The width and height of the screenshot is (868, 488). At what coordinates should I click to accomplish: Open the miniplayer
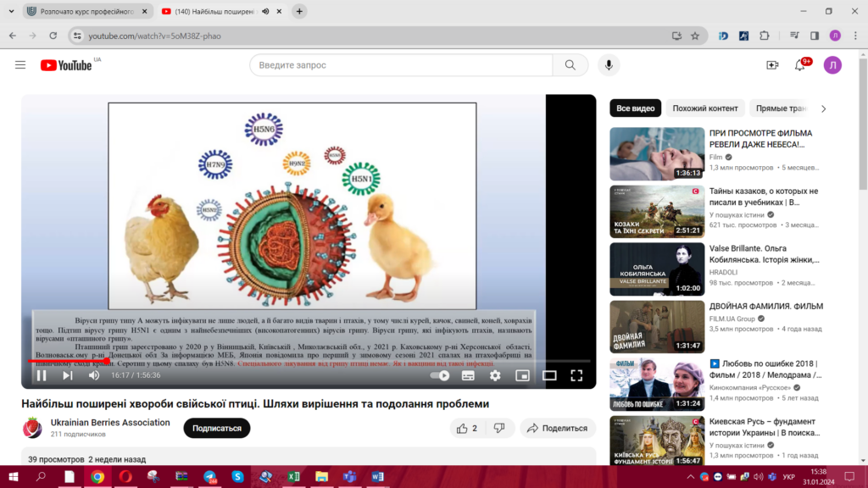click(522, 375)
